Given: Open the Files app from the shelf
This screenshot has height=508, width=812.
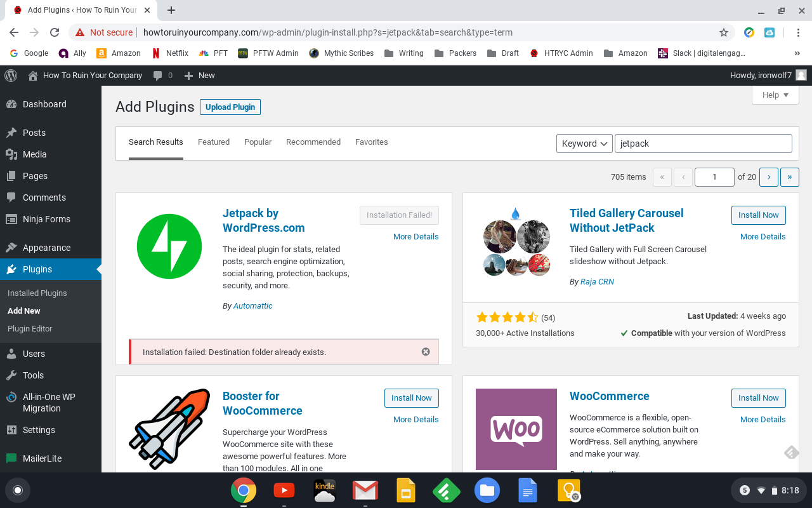Looking at the screenshot, I should (487, 490).
